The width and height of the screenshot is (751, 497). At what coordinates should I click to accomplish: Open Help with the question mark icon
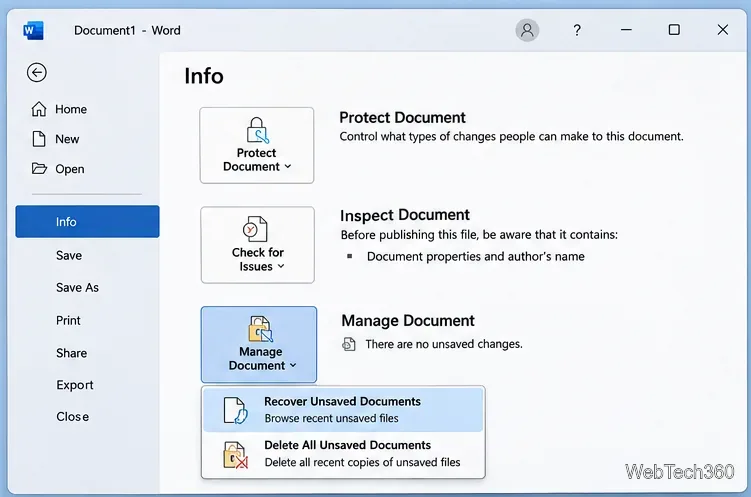click(577, 30)
